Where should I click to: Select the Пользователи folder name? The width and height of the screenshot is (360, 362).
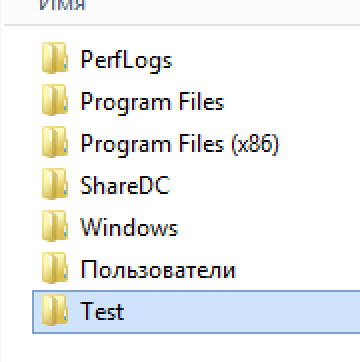click(158, 269)
